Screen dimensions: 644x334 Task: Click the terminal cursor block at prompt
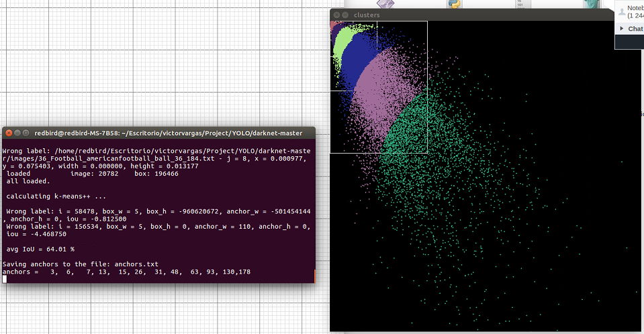(x=5, y=279)
